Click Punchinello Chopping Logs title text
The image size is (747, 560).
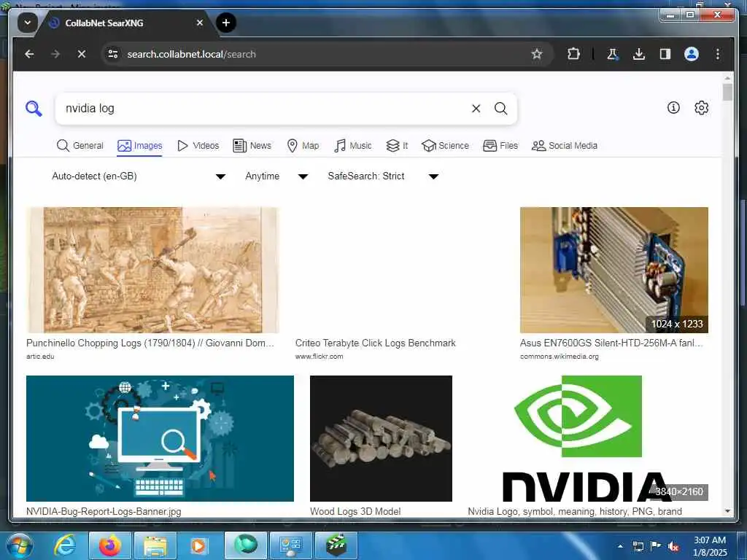pos(150,343)
